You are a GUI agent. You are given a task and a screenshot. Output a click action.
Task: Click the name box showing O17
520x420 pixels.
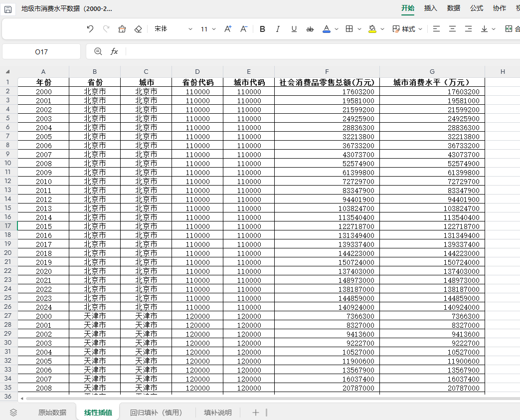point(41,52)
